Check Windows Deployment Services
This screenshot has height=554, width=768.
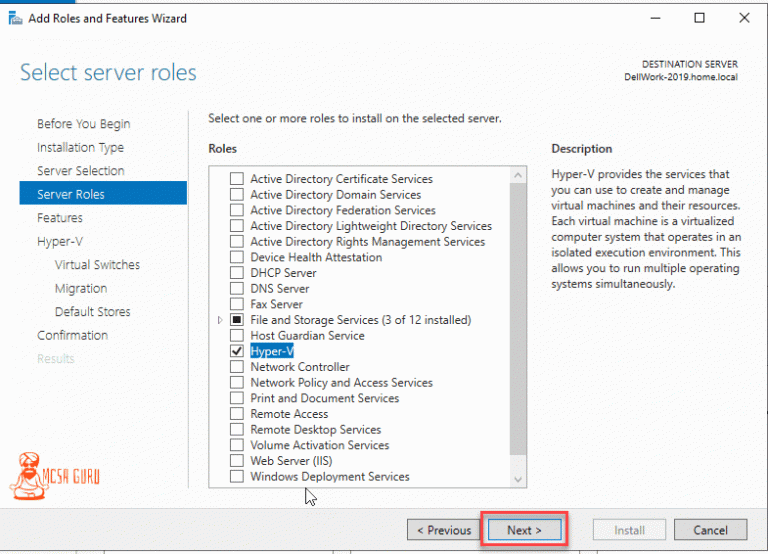(237, 477)
